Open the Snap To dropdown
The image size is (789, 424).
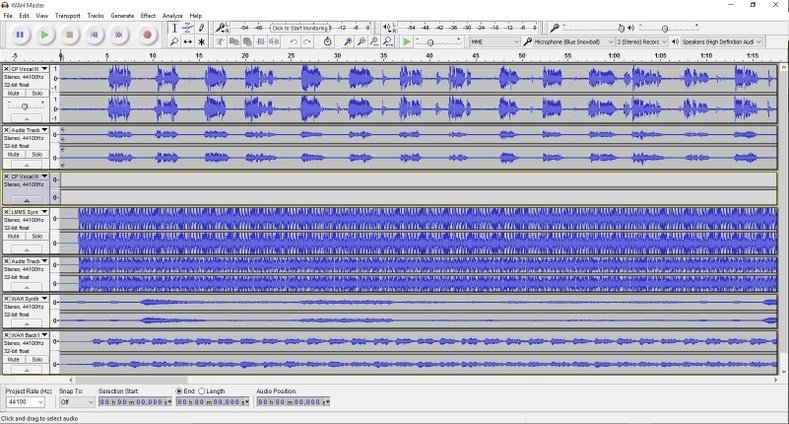76,402
